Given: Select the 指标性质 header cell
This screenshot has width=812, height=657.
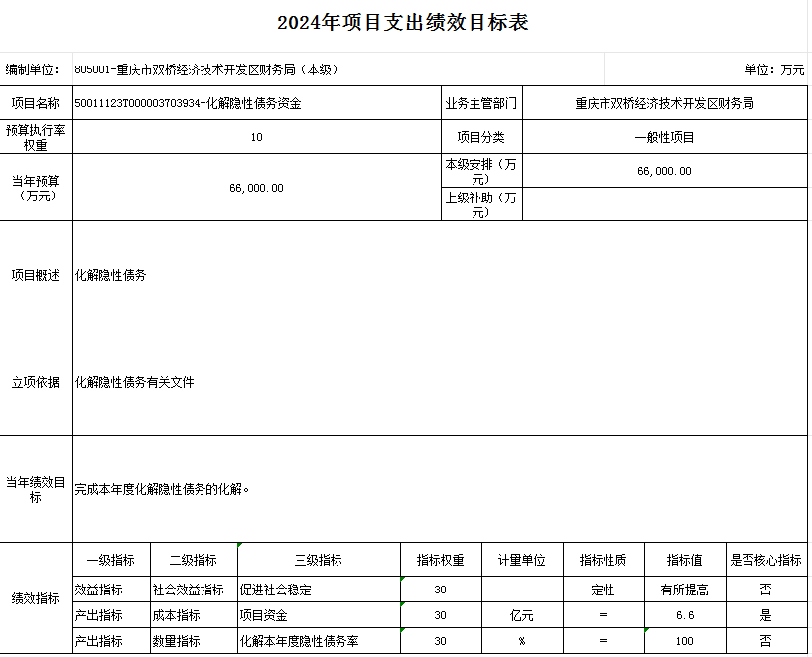Looking at the screenshot, I should [604, 560].
